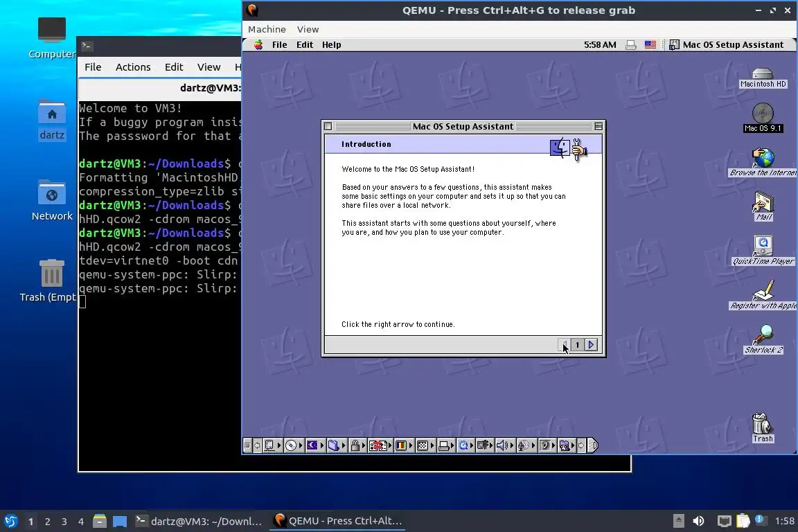Open the Energy Saver moon module

(315, 445)
